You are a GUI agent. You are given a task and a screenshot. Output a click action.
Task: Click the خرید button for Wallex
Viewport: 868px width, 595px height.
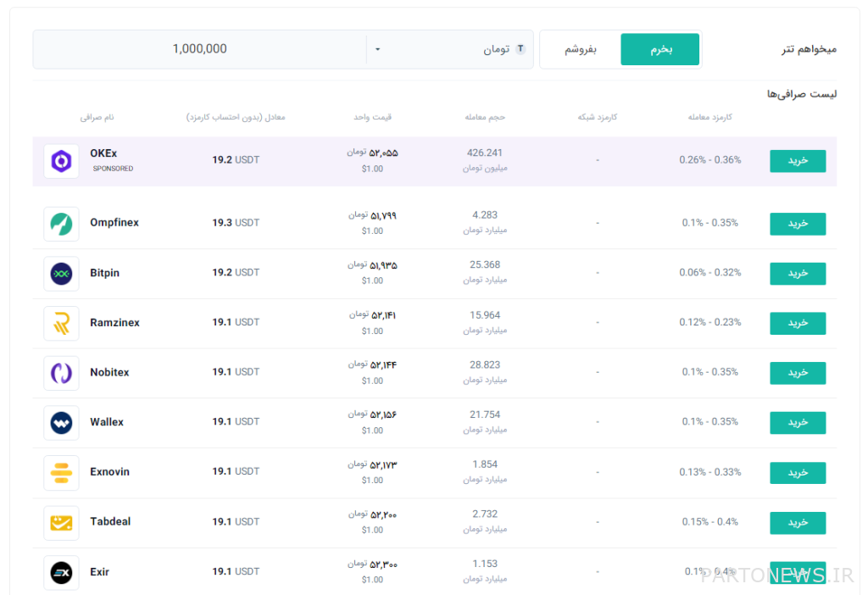(798, 423)
